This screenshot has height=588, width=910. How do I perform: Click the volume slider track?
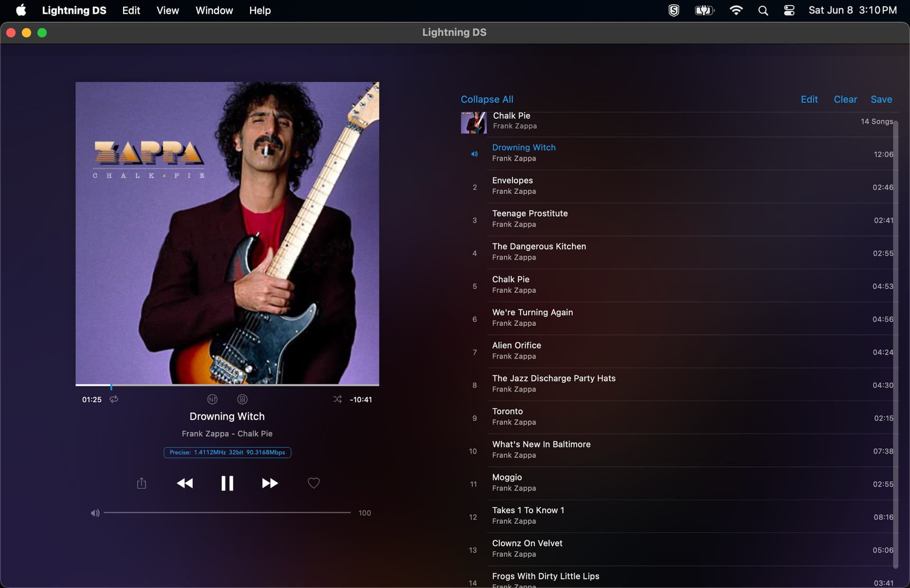tap(227, 513)
